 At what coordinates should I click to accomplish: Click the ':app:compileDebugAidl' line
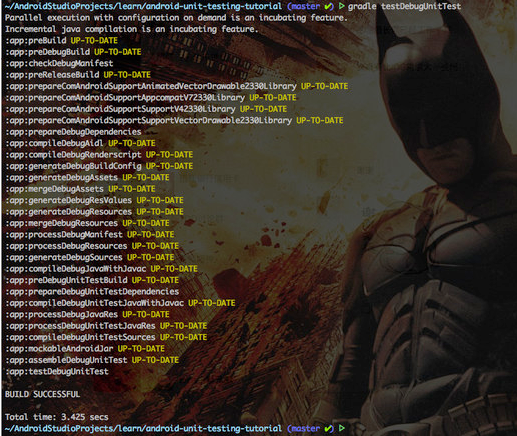[80, 143]
